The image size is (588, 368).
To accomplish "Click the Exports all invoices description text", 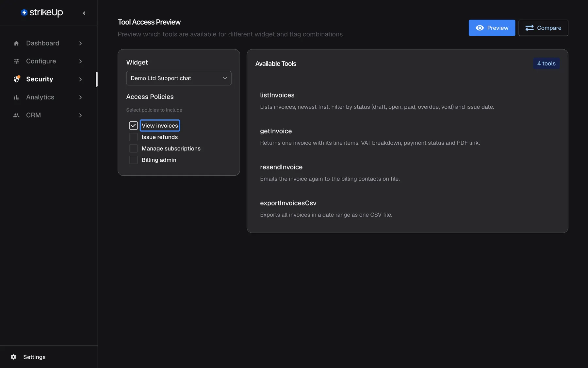I will [326, 215].
